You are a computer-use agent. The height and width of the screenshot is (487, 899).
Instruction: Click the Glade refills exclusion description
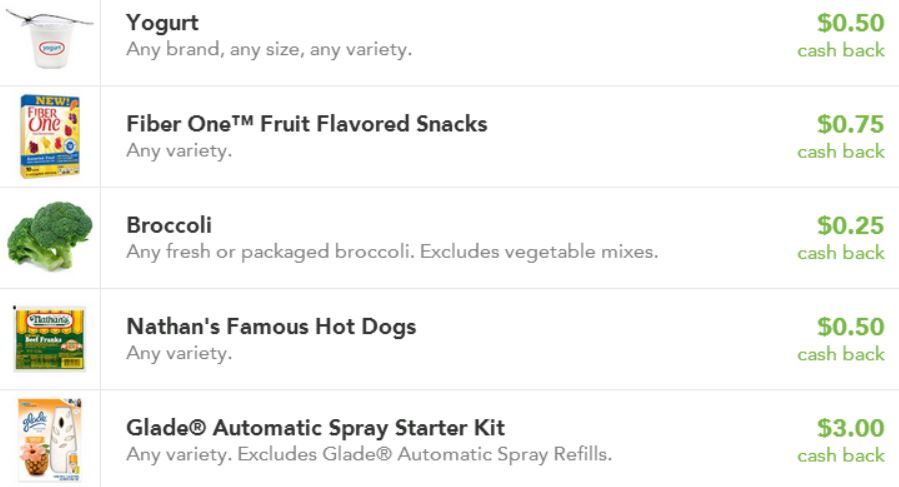(x=369, y=454)
